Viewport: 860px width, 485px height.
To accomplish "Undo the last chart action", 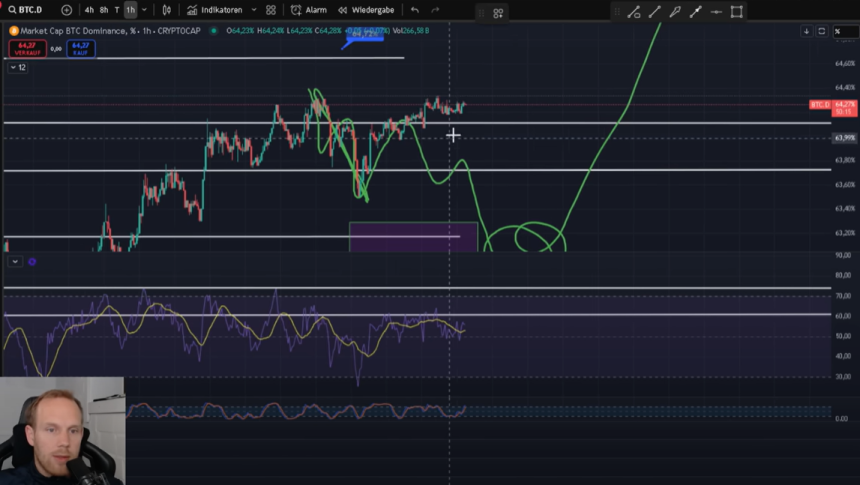I will pyautogui.click(x=415, y=10).
